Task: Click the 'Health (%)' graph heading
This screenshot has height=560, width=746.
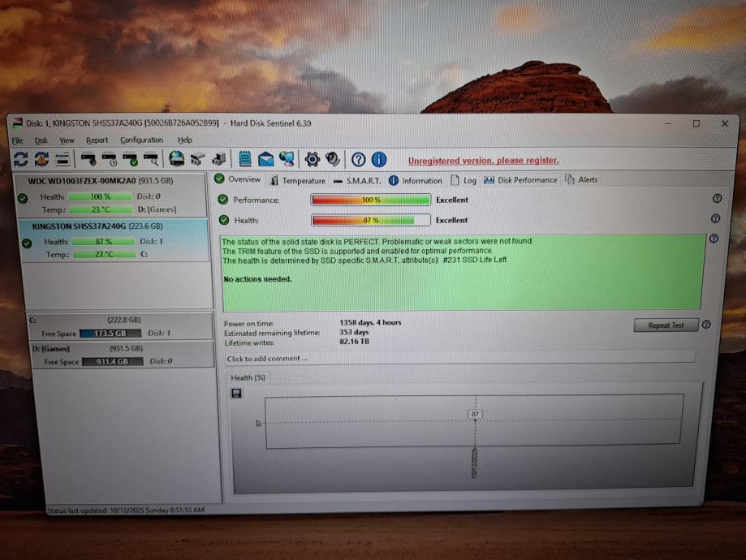Action: pyautogui.click(x=248, y=377)
